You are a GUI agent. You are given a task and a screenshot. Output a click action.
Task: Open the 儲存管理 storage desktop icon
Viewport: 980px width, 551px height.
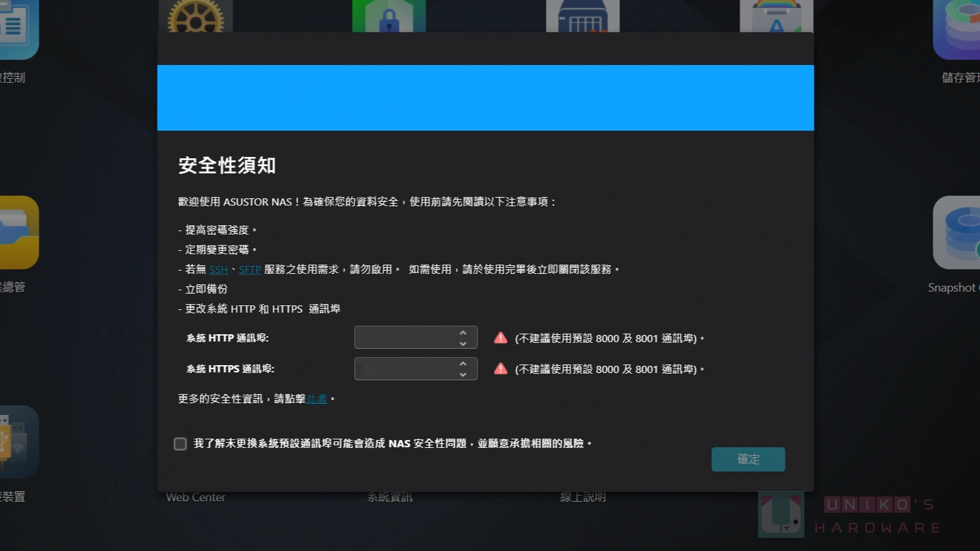[x=956, y=30]
